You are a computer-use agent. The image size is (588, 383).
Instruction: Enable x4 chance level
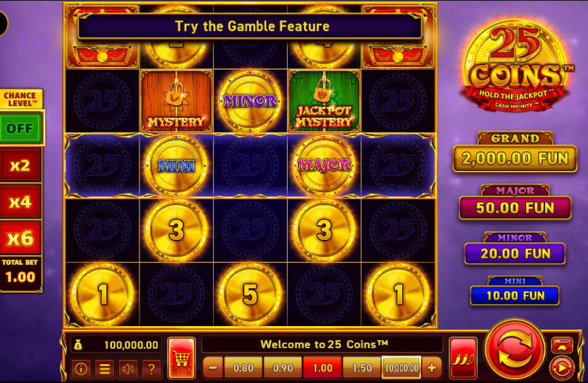pyautogui.click(x=20, y=202)
